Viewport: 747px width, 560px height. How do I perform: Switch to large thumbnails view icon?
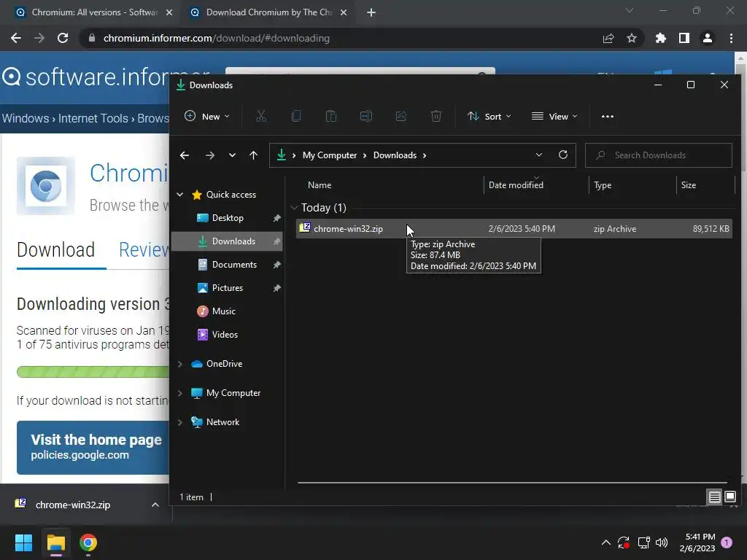[x=730, y=497]
